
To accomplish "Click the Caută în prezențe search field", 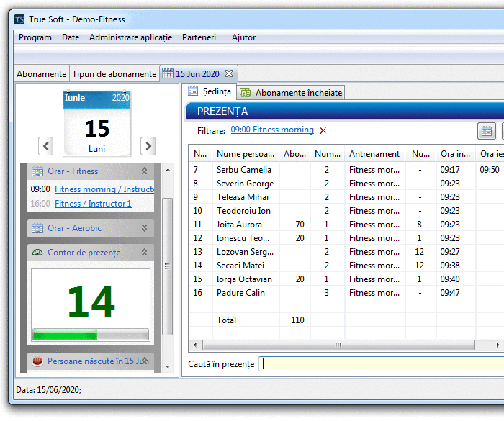I will [382, 364].
